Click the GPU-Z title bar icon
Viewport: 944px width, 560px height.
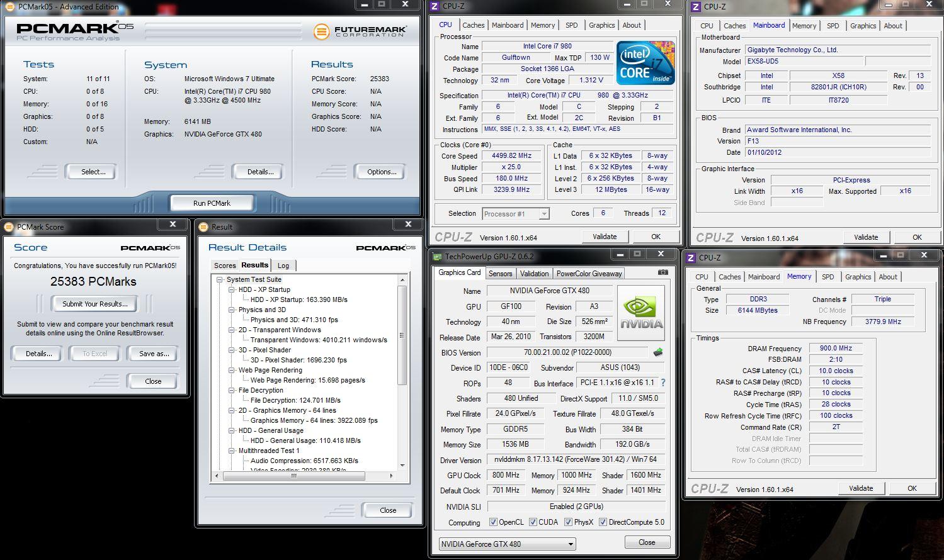(438, 256)
